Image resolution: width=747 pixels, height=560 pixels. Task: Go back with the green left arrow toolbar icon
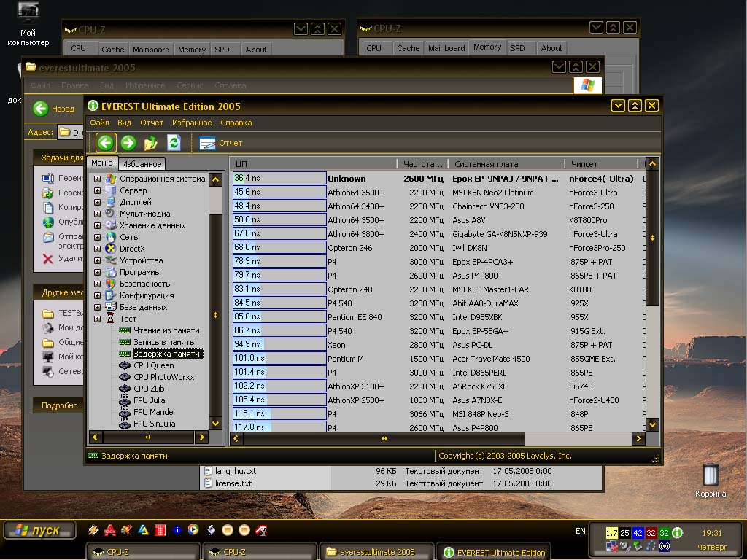106,143
